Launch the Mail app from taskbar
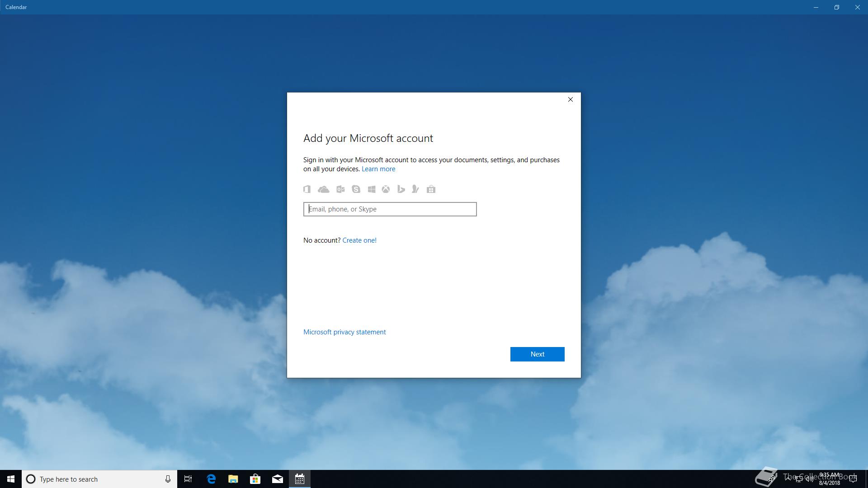The width and height of the screenshot is (868, 488). [x=278, y=479]
